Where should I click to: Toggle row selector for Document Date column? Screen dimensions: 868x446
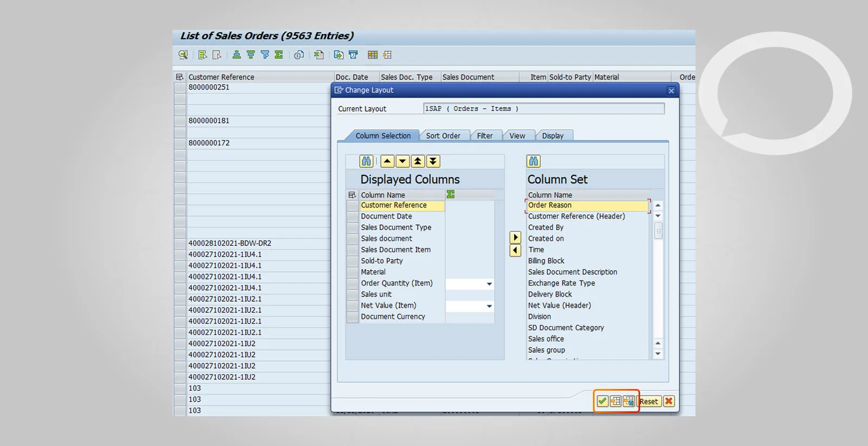coord(353,216)
